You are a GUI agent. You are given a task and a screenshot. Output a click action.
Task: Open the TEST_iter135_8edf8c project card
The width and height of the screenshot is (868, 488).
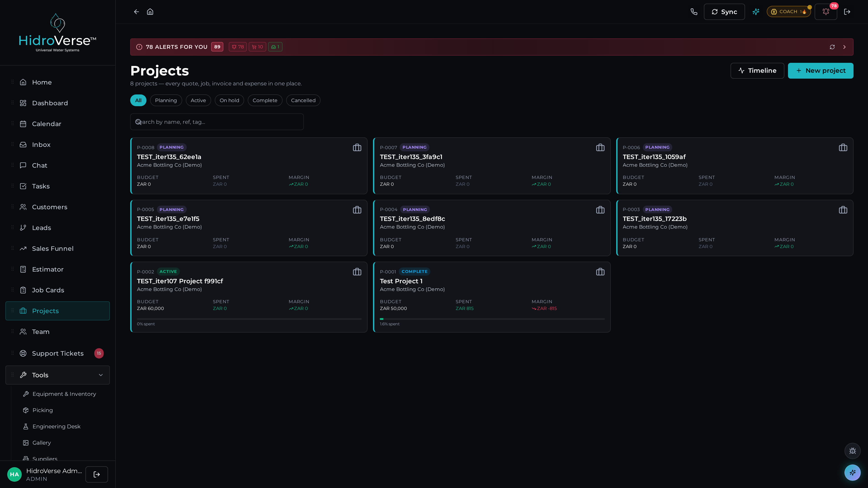pyautogui.click(x=492, y=228)
